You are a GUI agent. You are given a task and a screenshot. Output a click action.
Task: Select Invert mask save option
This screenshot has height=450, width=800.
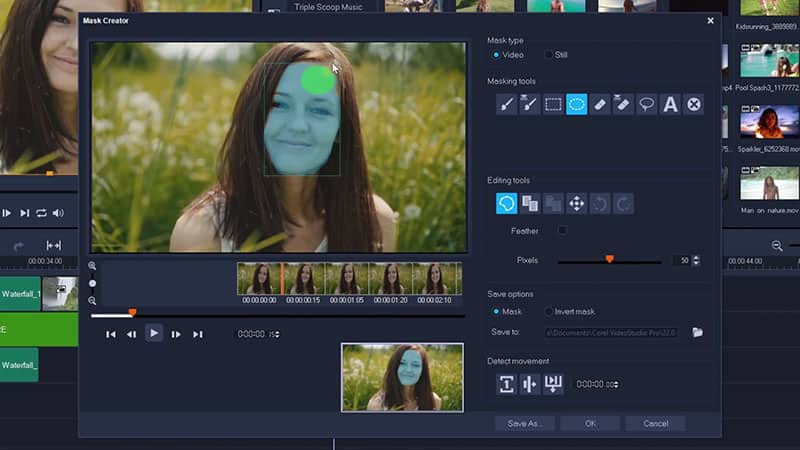[546, 312]
